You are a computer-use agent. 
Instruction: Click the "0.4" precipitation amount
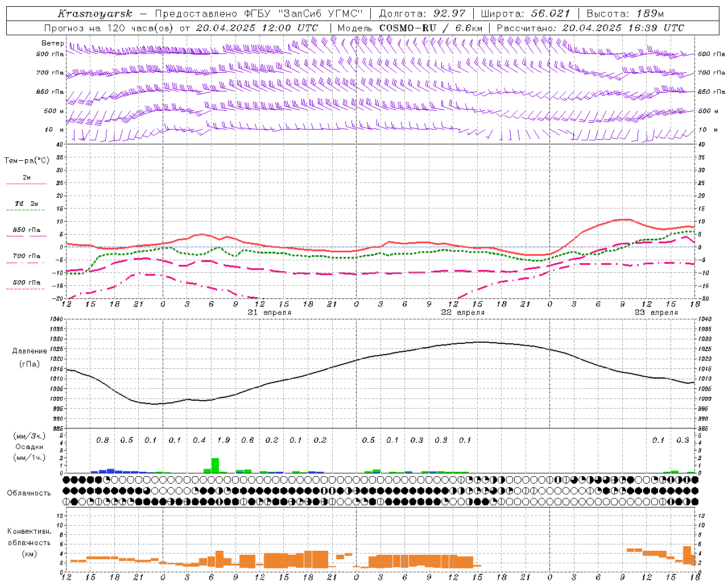199,440
